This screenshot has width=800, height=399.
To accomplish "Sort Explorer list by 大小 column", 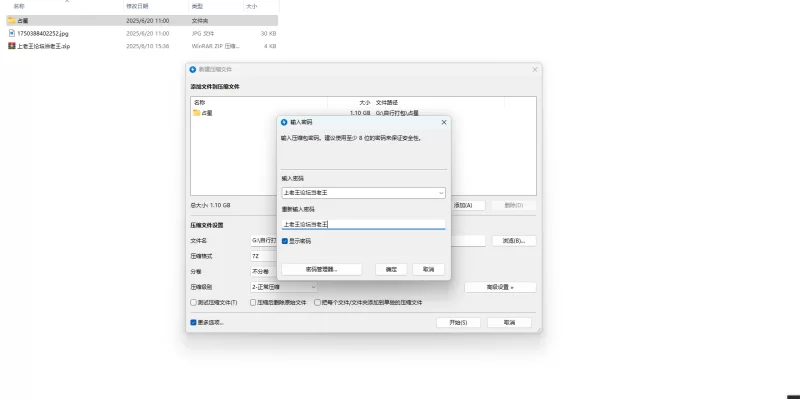I will coord(252,6).
